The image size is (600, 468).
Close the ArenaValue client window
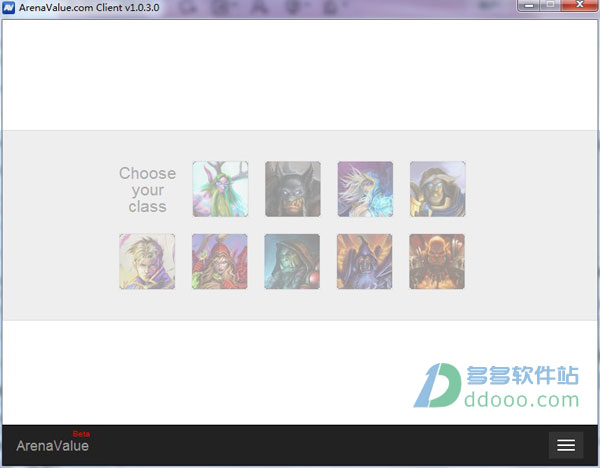pos(580,5)
